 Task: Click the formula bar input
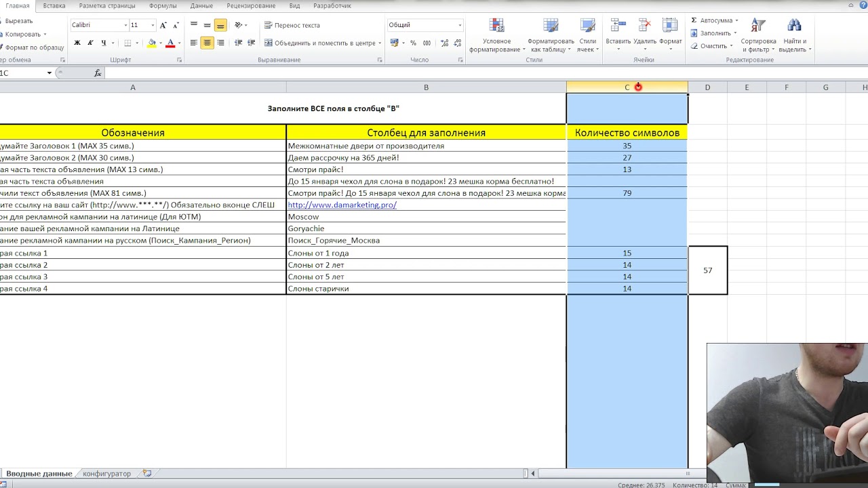[x=485, y=73]
